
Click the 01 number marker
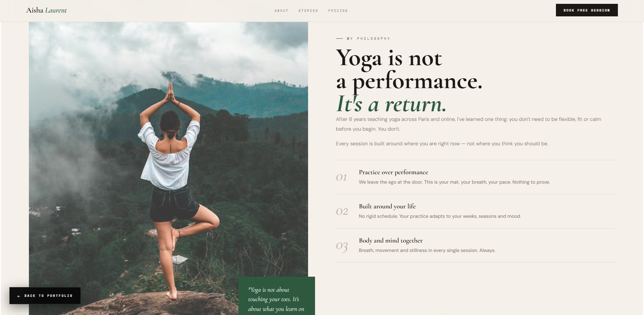[341, 177]
